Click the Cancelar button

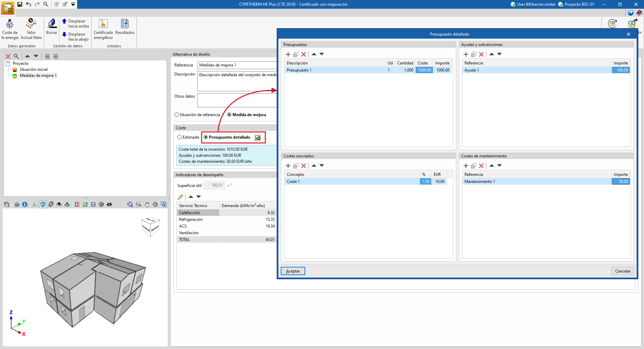623,271
